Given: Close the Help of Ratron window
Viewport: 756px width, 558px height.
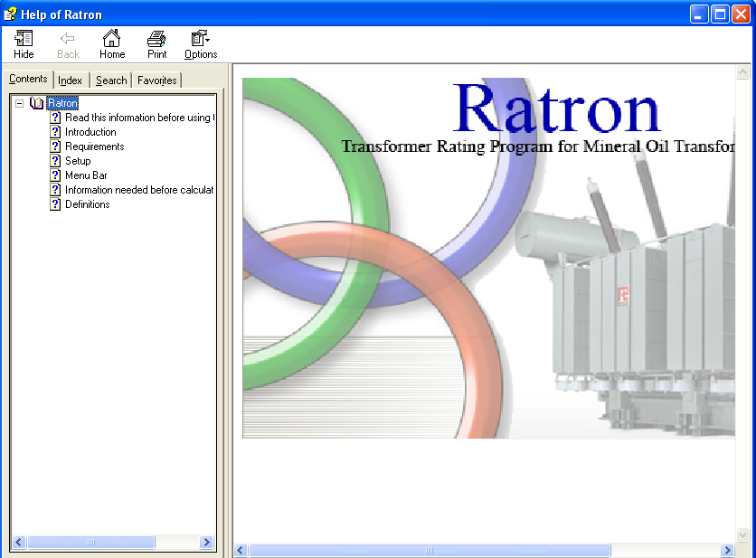Looking at the screenshot, I should pyautogui.click(x=741, y=14).
